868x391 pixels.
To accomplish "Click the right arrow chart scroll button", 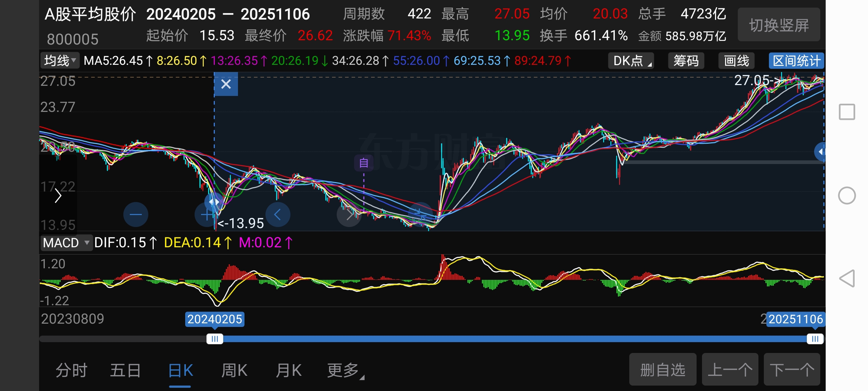I will 349,215.
